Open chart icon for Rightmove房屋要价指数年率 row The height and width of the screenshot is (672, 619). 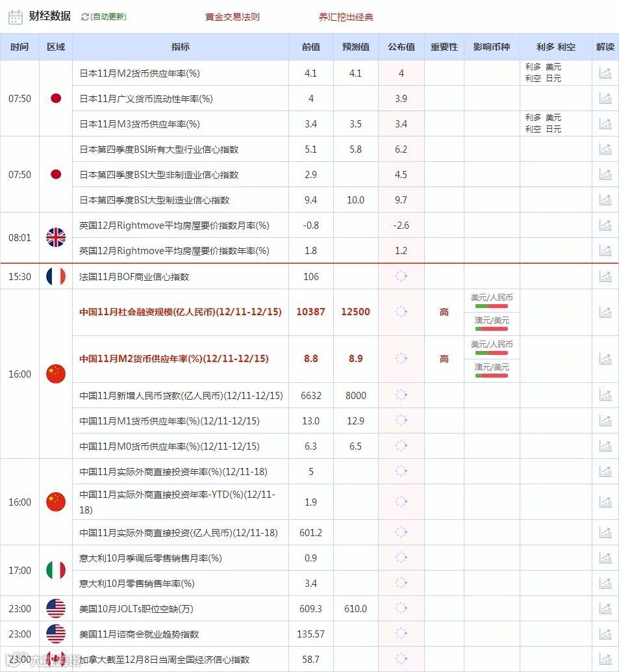pos(605,250)
